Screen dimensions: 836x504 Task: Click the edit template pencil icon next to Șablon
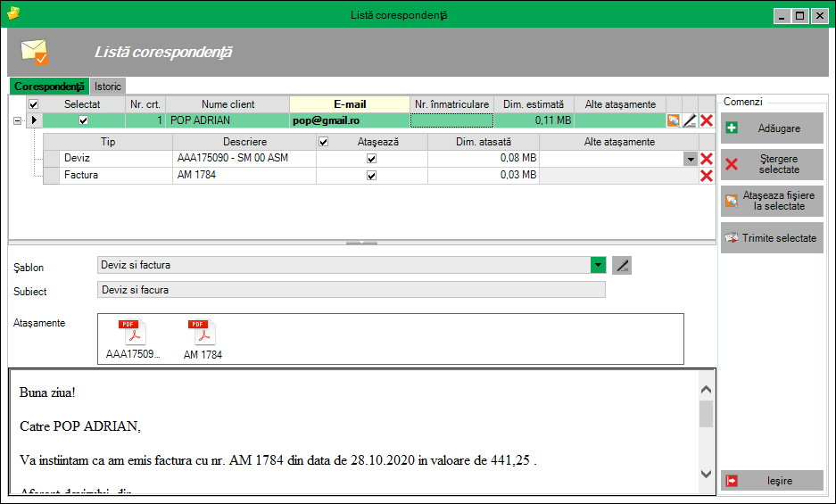point(622,265)
